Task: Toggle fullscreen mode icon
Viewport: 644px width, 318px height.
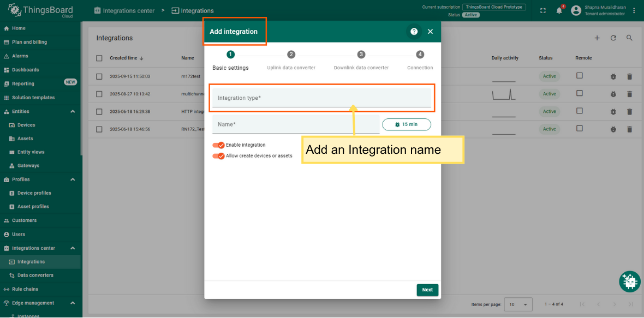Action: [542, 10]
